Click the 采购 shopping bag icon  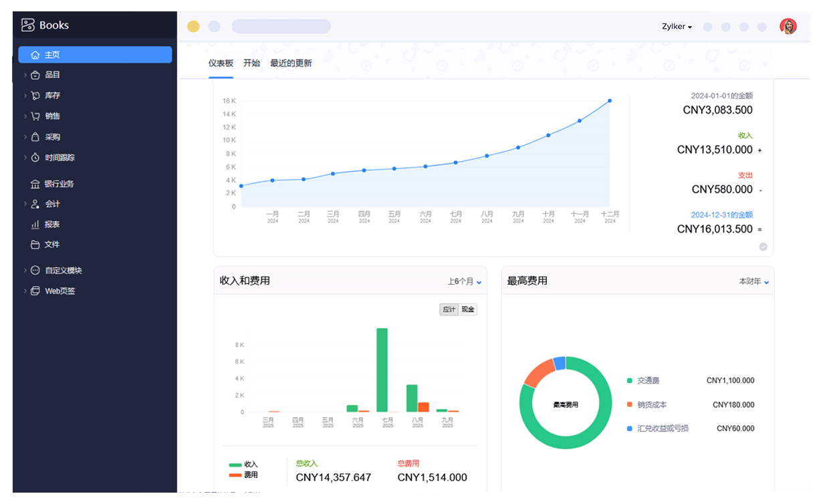[35, 137]
